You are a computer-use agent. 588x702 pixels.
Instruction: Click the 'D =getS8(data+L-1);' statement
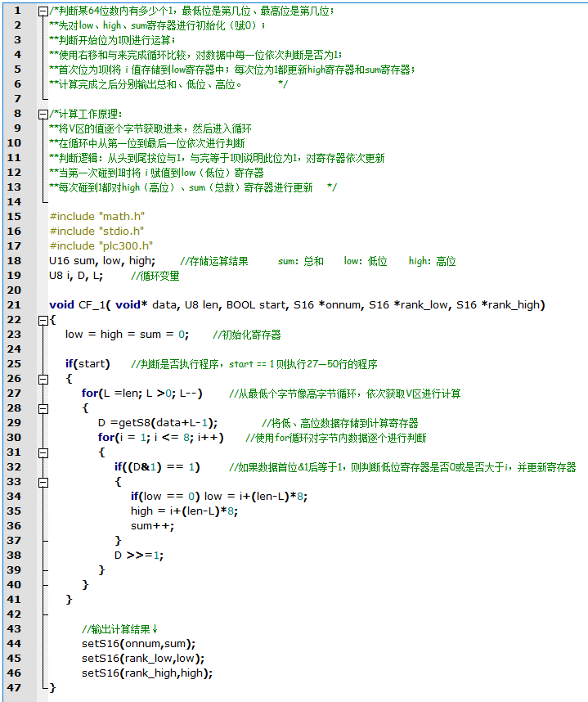tap(158, 423)
